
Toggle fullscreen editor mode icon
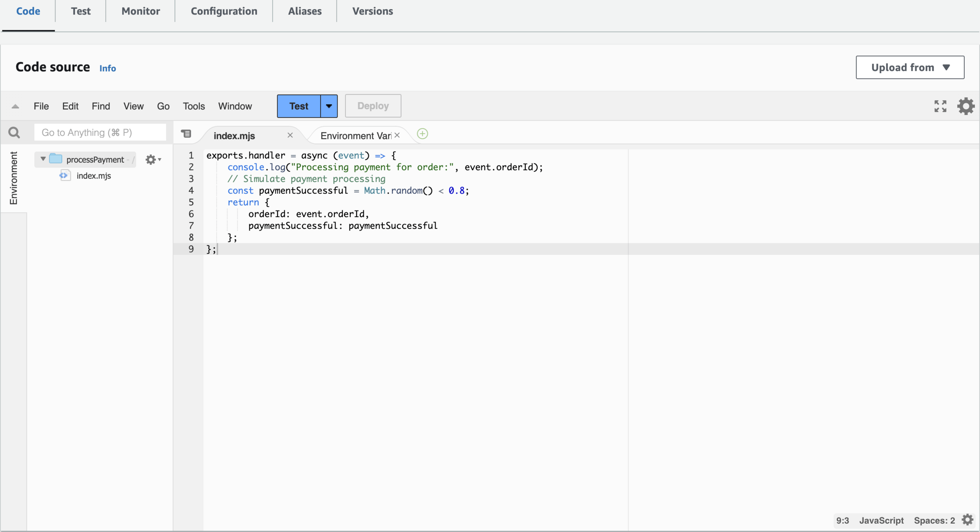[x=940, y=106]
